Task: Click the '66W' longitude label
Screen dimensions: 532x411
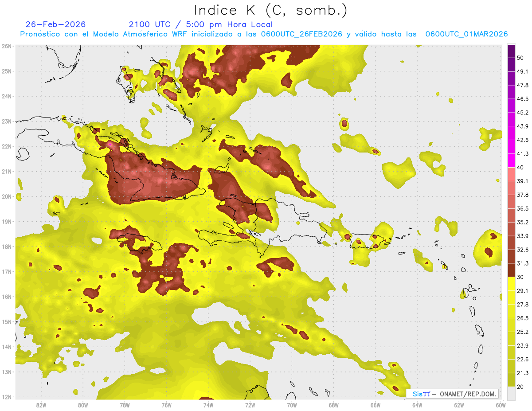Action: pos(376,405)
